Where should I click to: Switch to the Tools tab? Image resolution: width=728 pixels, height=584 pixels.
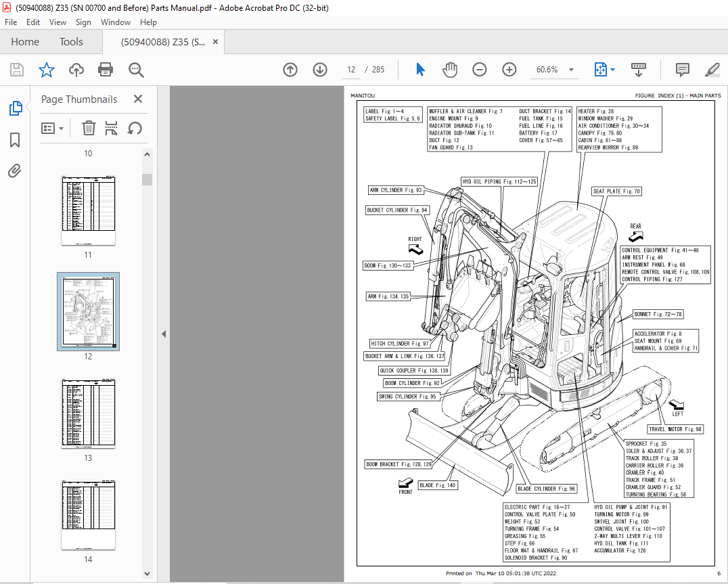point(71,42)
